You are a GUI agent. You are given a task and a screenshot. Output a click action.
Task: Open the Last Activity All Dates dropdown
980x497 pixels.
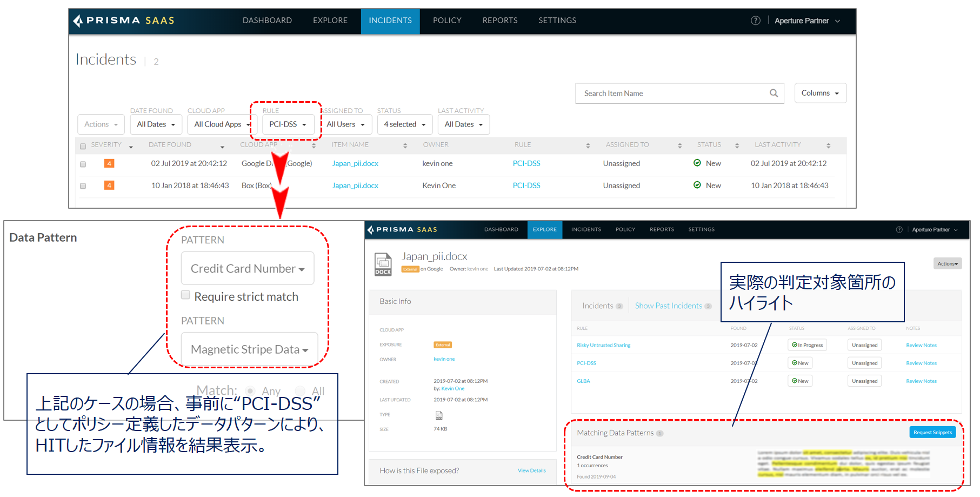pos(464,124)
